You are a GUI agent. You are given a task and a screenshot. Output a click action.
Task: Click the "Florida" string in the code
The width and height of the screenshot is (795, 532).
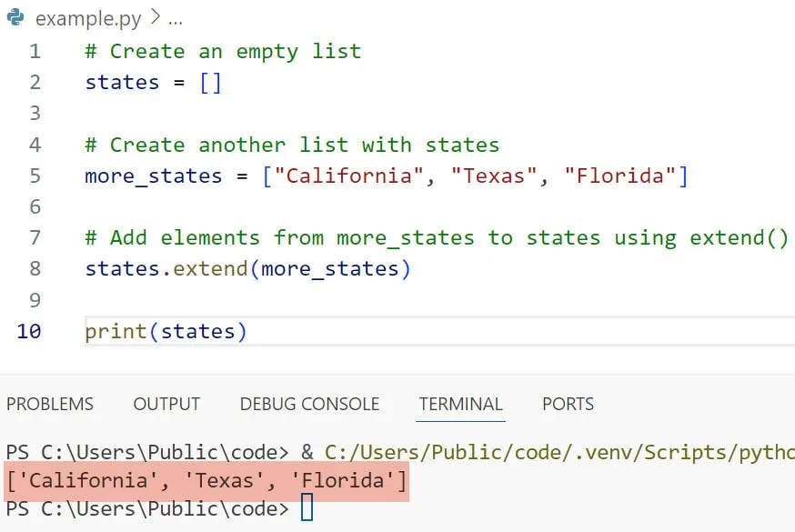click(619, 176)
